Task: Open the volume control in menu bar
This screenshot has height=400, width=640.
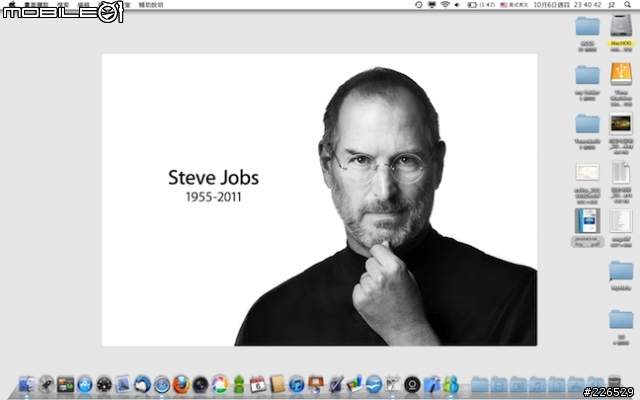Action: pos(457,4)
